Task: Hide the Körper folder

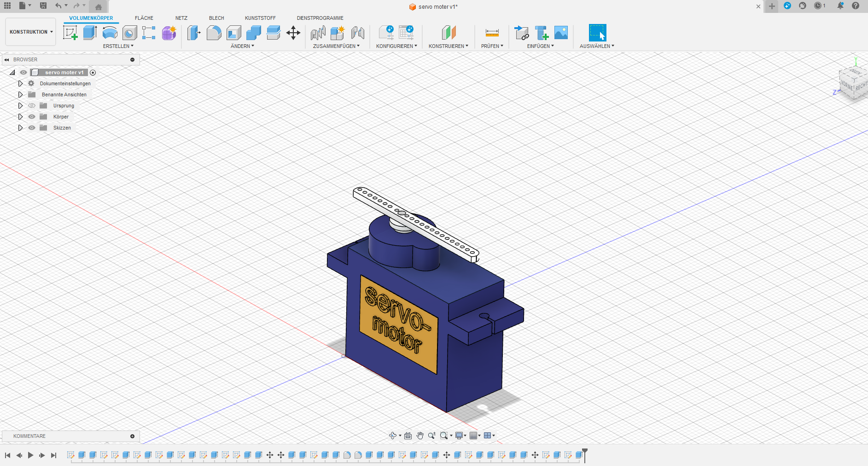Action: 32,117
